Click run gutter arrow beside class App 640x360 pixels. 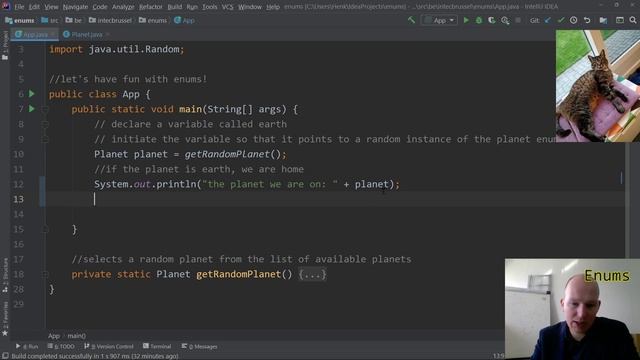[x=32, y=94]
